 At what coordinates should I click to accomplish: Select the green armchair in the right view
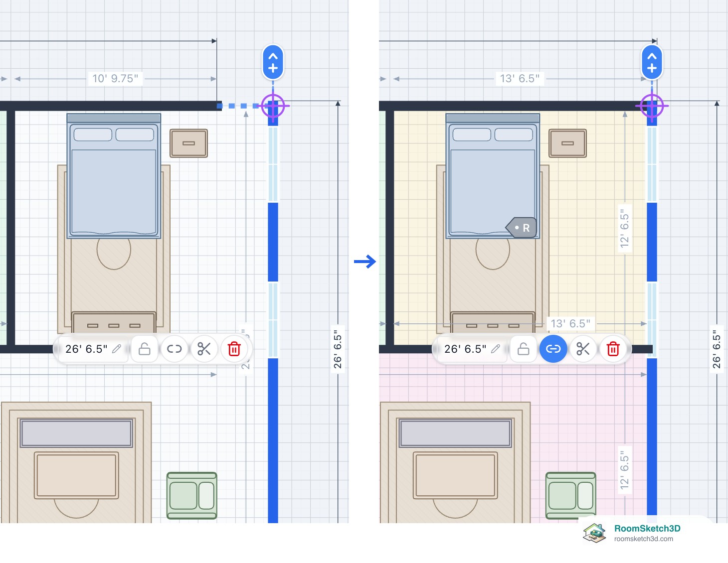pyautogui.click(x=571, y=496)
